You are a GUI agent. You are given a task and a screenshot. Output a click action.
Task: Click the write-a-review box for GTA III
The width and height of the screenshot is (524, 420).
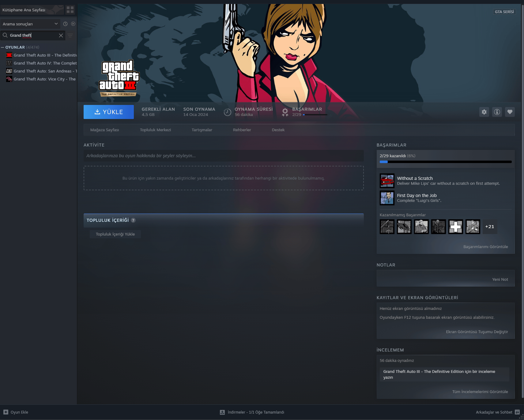point(444,374)
